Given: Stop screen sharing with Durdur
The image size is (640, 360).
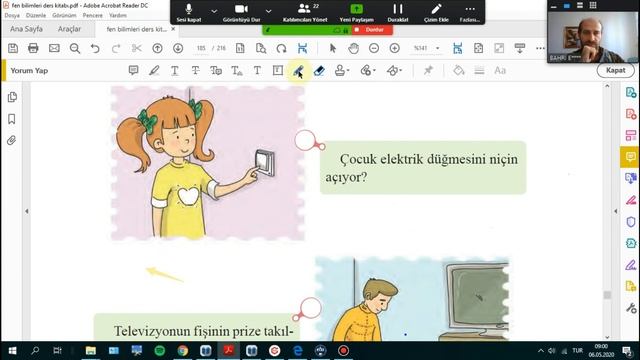Looking at the screenshot, I should [x=372, y=30].
